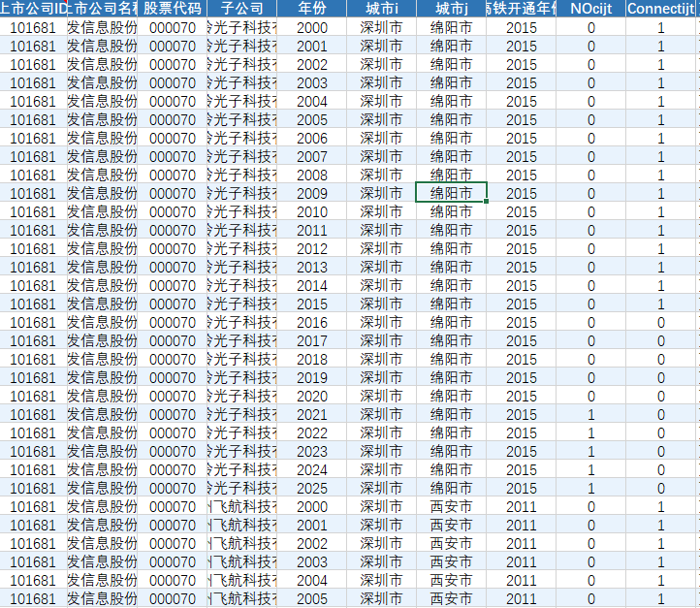Click the 城市i column header
700x608 pixels.
(381, 9)
